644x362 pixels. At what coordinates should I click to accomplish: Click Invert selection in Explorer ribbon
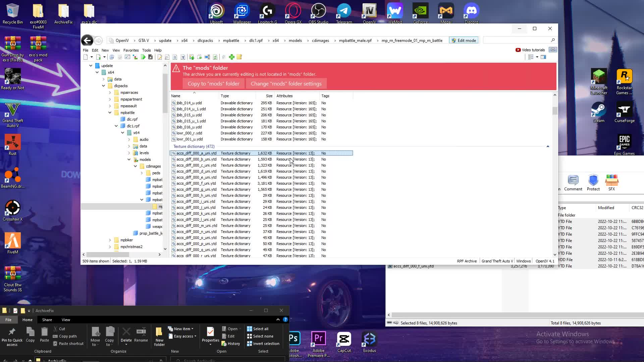coord(263,344)
